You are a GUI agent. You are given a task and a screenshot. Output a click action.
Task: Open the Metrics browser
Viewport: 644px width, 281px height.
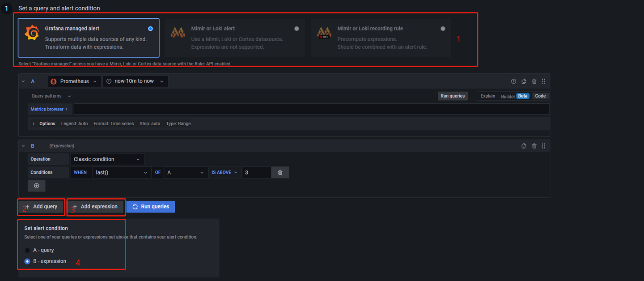coord(49,109)
